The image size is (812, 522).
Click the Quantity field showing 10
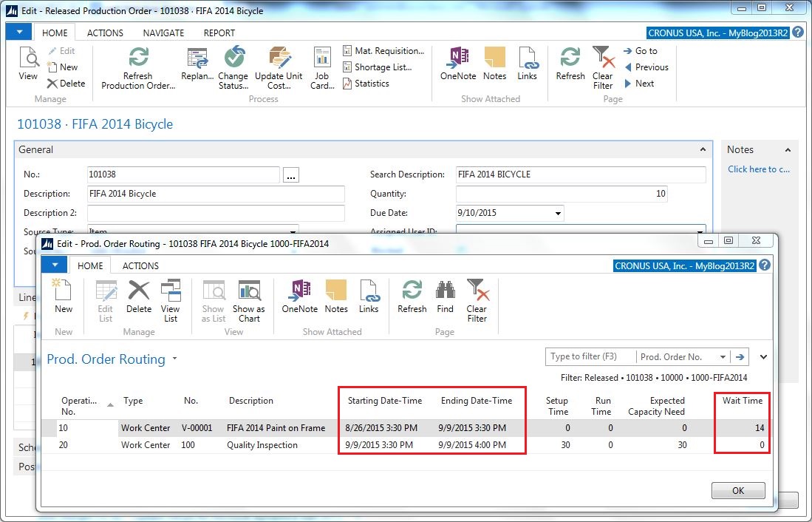point(562,194)
